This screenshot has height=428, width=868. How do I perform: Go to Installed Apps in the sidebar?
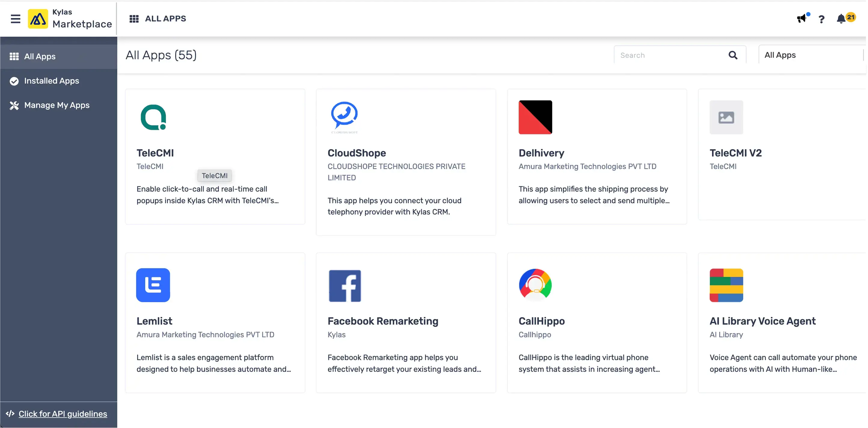(51, 81)
